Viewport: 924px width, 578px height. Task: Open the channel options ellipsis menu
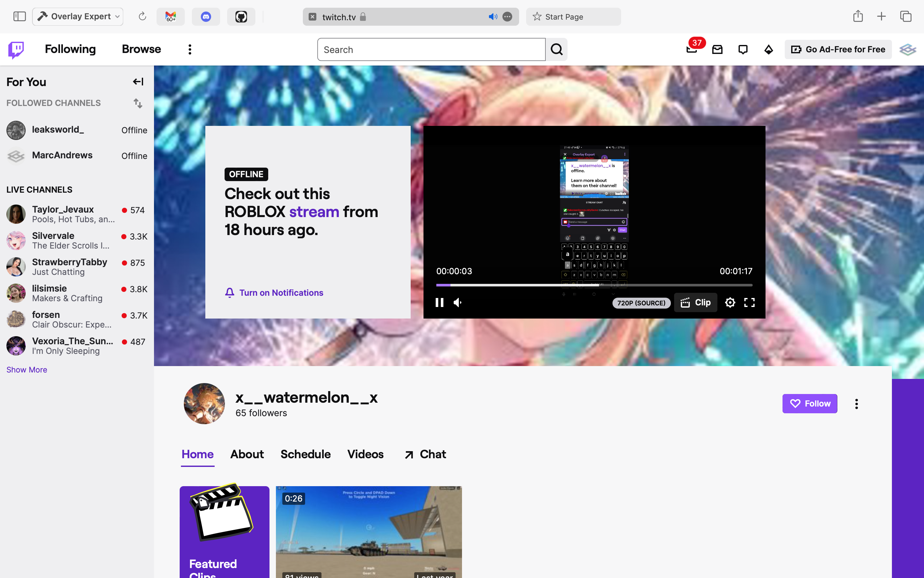click(x=856, y=404)
